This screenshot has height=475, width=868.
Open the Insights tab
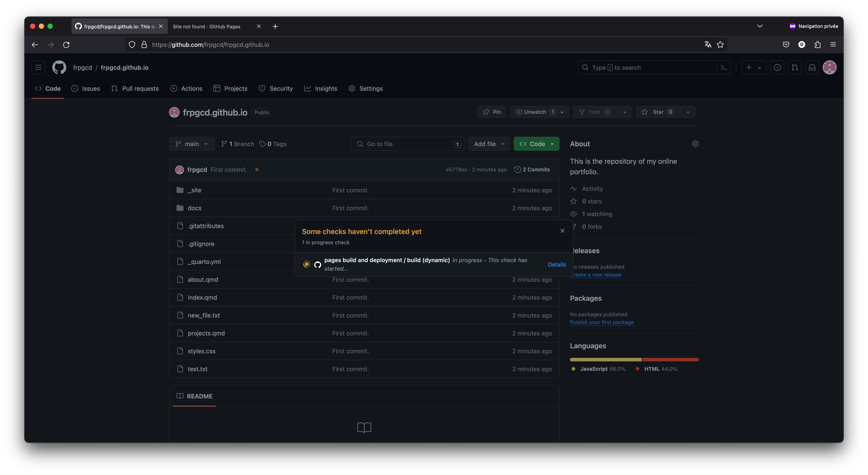320,88
